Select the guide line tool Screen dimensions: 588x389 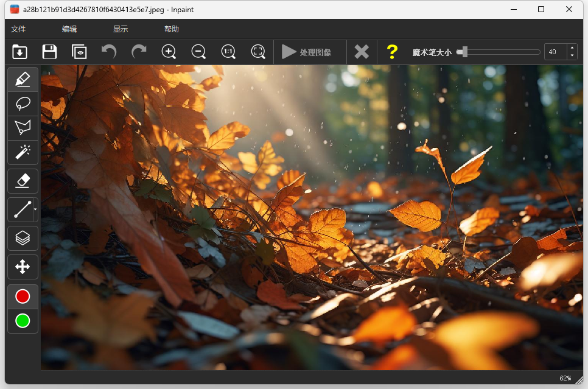pyautogui.click(x=21, y=210)
